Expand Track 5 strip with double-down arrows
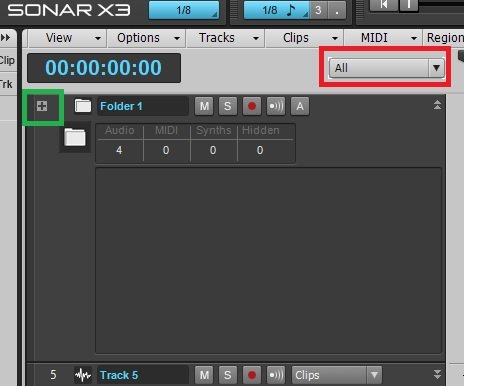Screen dimensions: 478x386 point(437,374)
